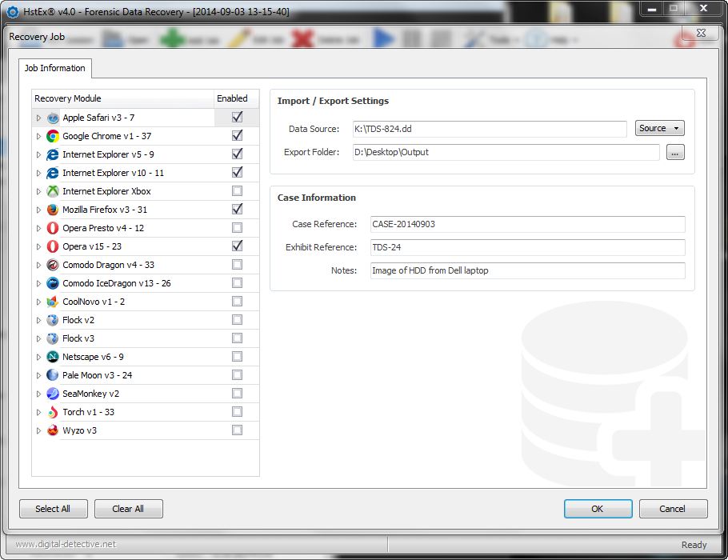
Task: Expand the Netscape v6 - 9 node
Action: 38,357
